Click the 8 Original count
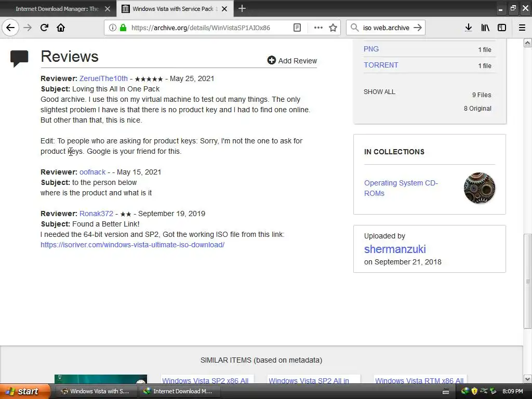The height and width of the screenshot is (399, 532). pyautogui.click(x=477, y=109)
